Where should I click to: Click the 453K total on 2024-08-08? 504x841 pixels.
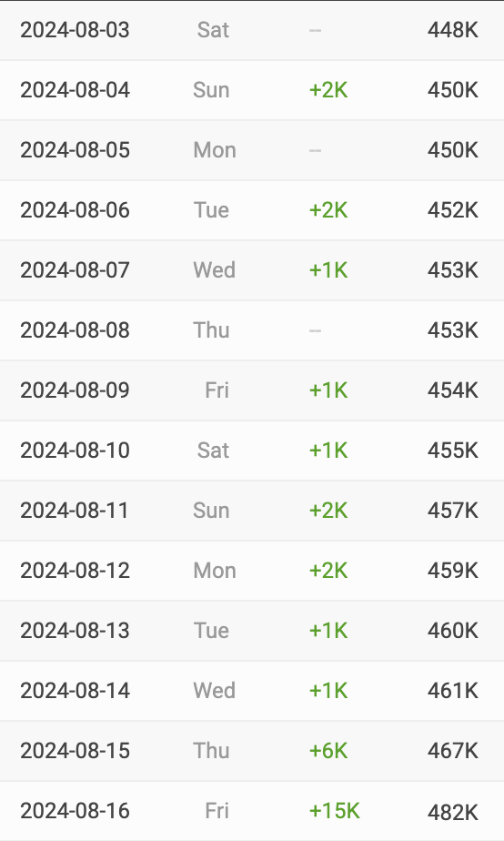(452, 330)
